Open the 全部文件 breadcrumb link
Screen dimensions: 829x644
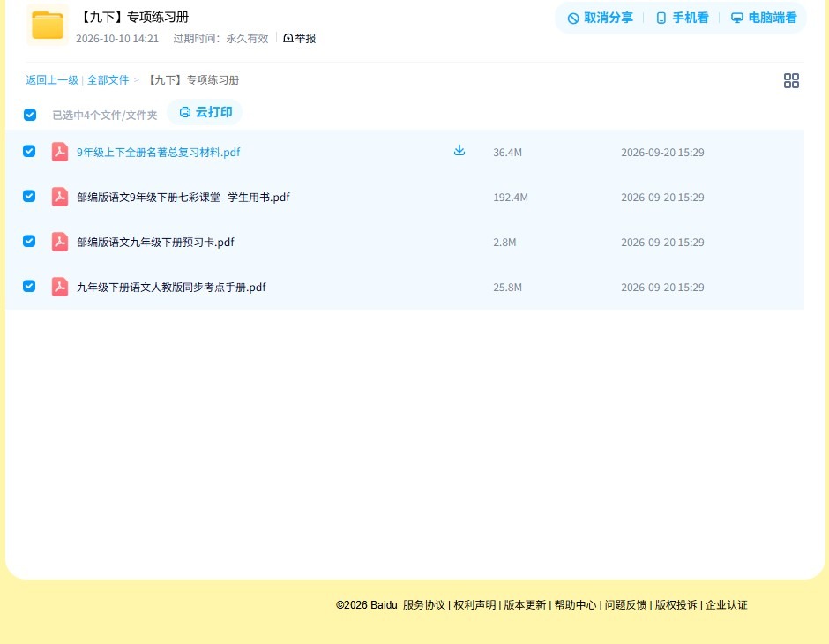pyautogui.click(x=108, y=80)
